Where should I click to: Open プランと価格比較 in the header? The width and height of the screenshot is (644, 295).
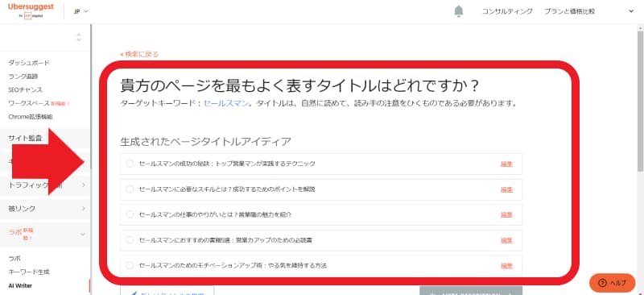tap(570, 11)
